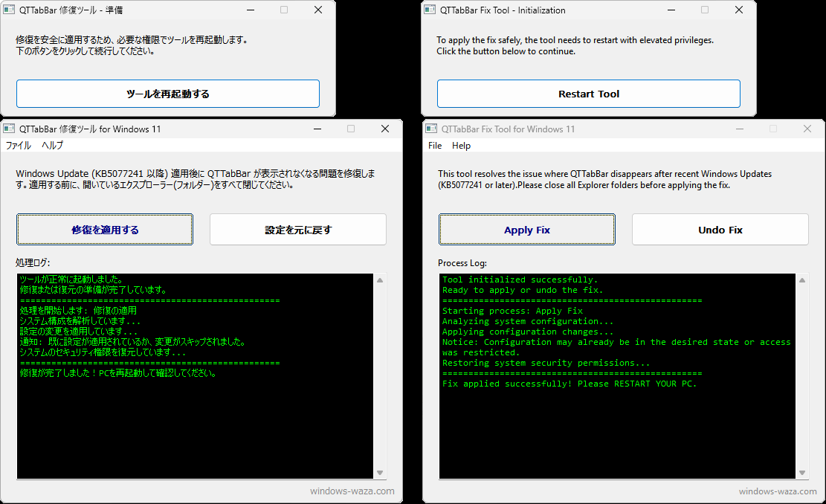Click scroll down arrow in Process Log box
The width and height of the screenshot is (826, 504).
tap(801, 472)
